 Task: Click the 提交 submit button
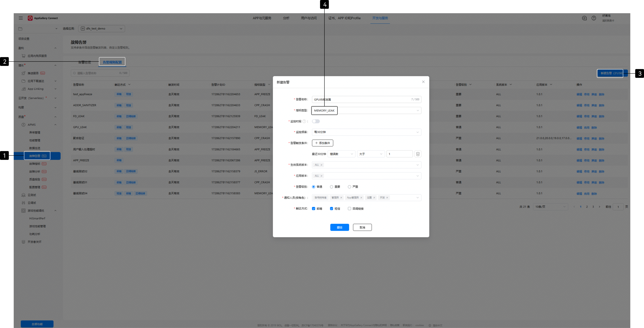coord(340,227)
